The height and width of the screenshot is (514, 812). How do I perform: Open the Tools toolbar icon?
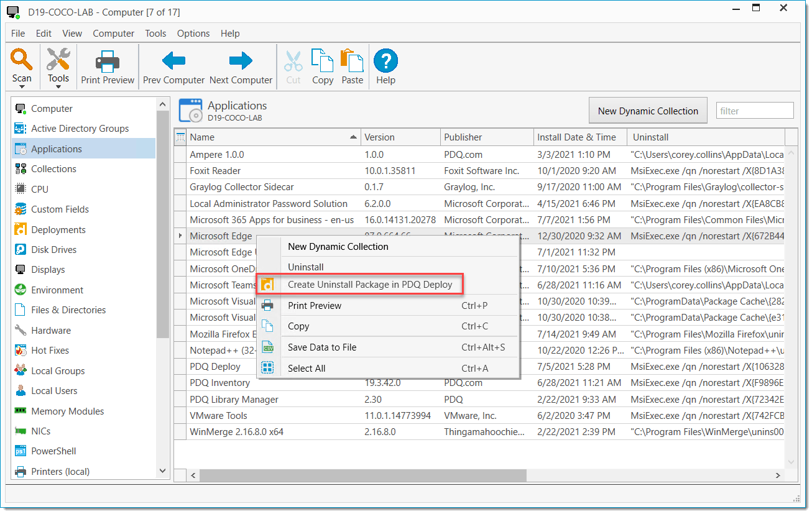[x=58, y=62]
